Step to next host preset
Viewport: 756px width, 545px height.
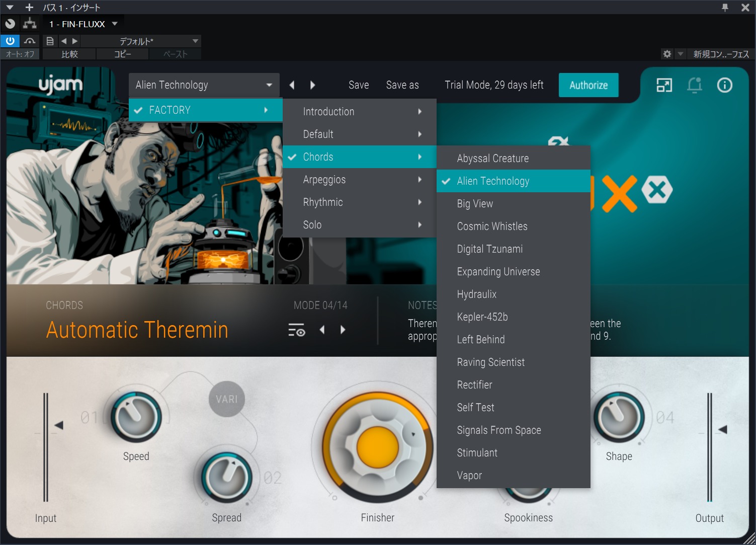(75, 41)
